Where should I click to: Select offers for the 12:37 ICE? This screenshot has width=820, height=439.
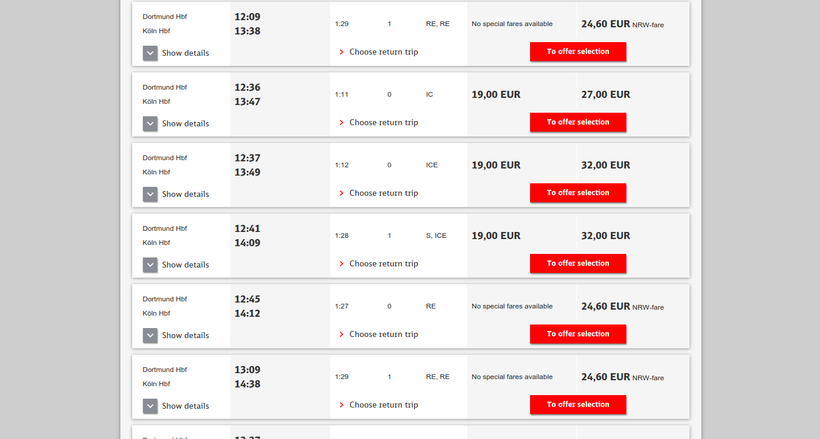tap(578, 193)
